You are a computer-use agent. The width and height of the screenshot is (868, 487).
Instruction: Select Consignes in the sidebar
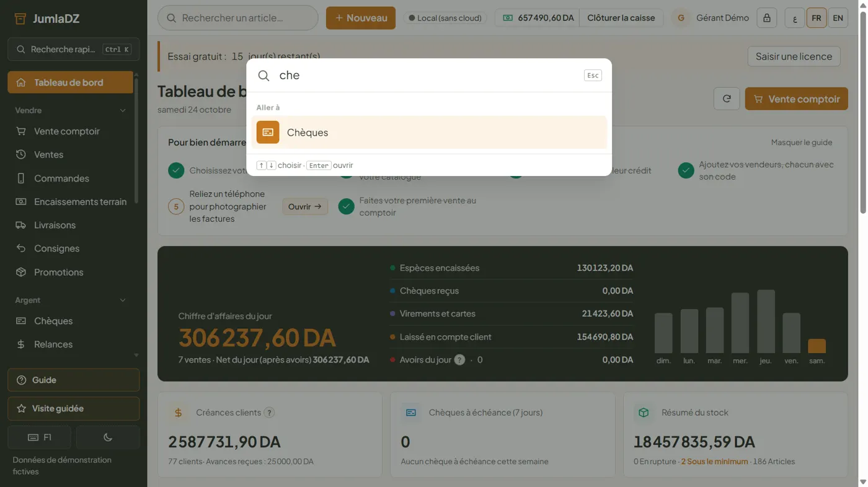[71, 248]
